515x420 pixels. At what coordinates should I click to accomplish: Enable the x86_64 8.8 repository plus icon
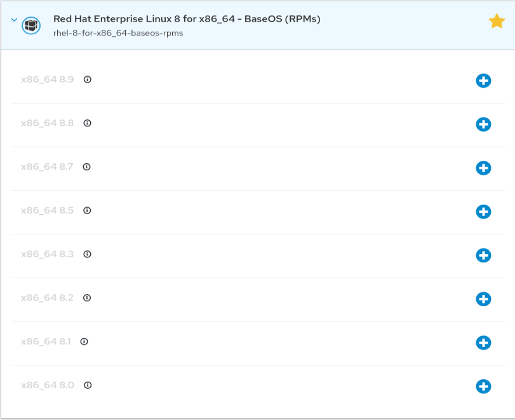pyautogui.click(x=483, y=125)
